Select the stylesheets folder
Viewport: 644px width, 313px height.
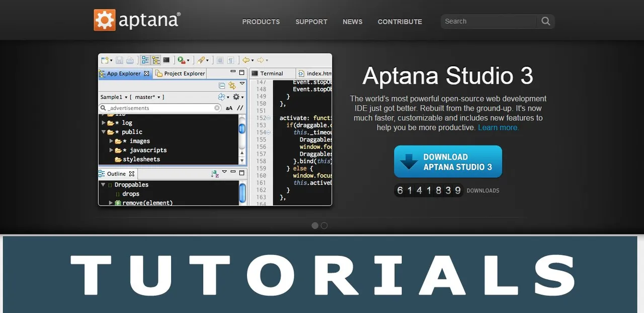point(137,159)
